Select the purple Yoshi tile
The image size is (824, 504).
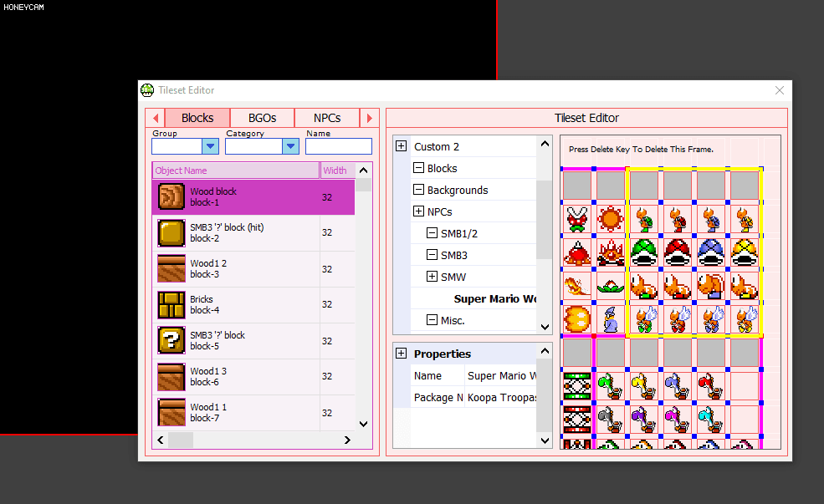644,420
